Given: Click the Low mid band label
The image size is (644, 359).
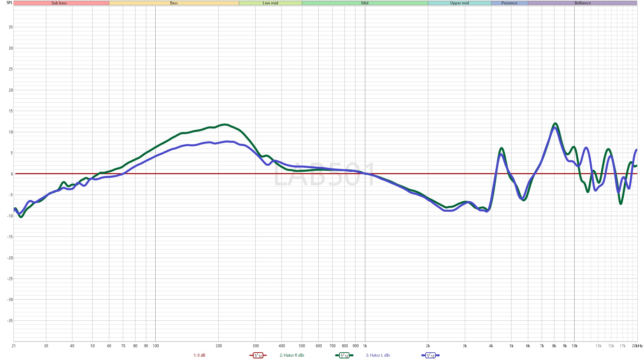Looking at the screenshot, I should point(270,3).
